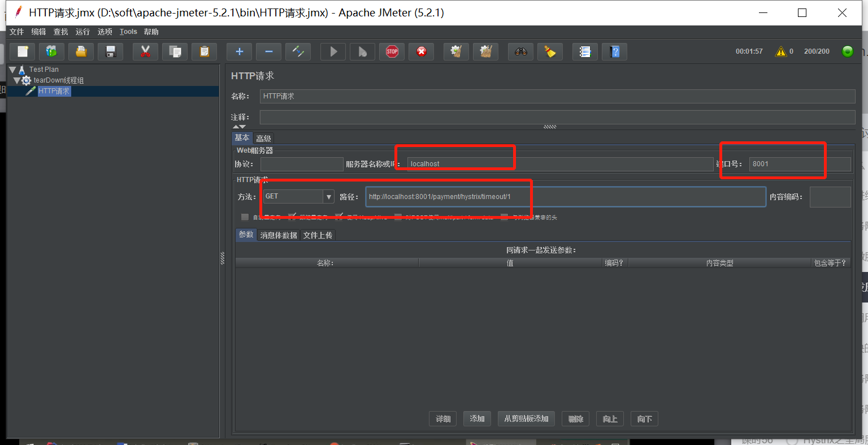Open the Templates icon in toolbar
This screenshot has height=445, width=868.
click(x=52, y=51)
